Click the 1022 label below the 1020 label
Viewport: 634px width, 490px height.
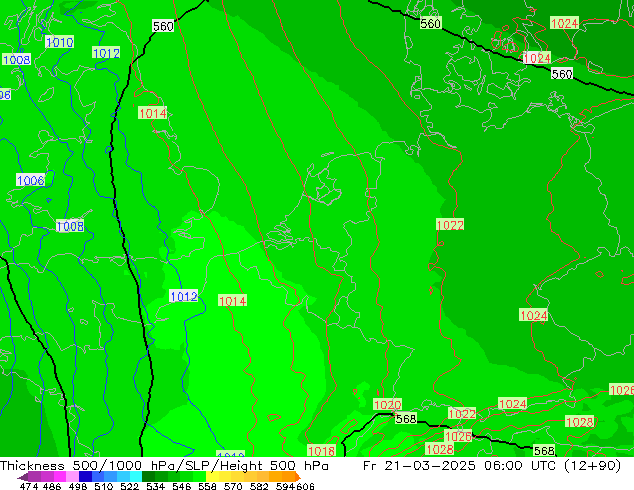coord(462,414)
